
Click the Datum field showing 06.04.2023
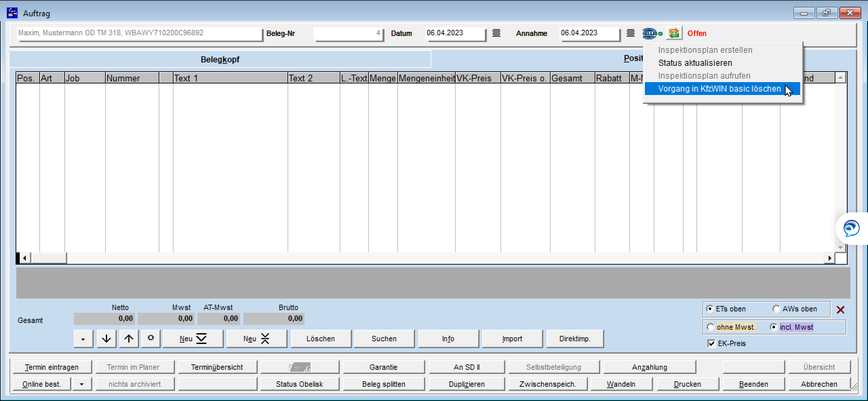point(455,33)
